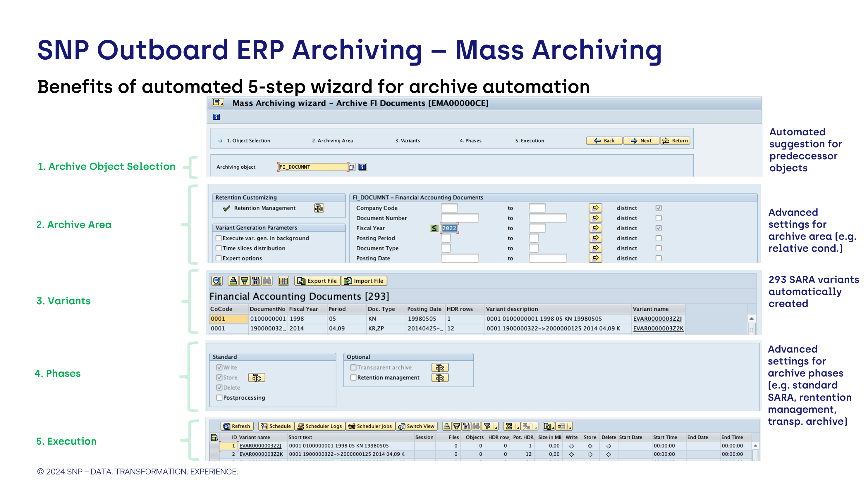The width and height of the screenshot is (868, 487).
Task: Open multiple selection for Document Type
Action: coord(595,248)
